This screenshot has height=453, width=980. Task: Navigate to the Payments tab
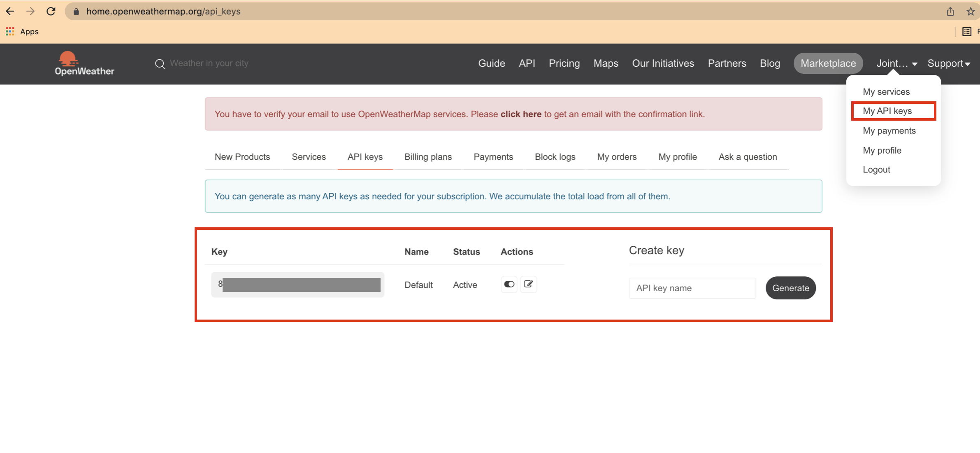pos(493,156)
